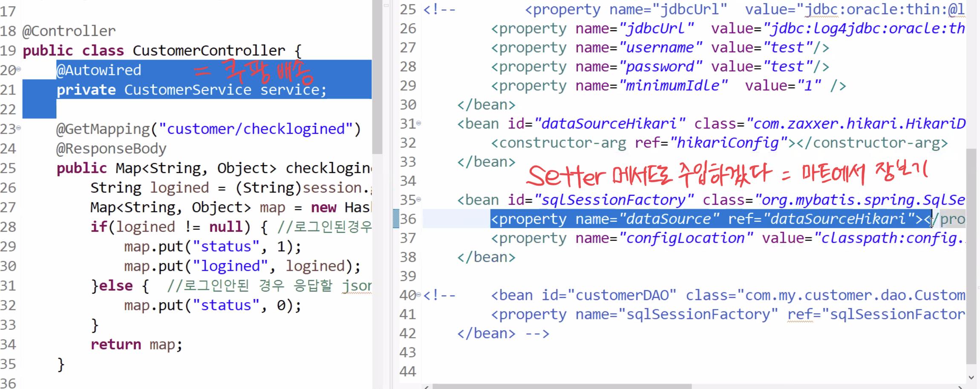This screenshot has width=980, height=389.
Task: Click the "customer/checklogined" string literal
Action: coord(256,129)
